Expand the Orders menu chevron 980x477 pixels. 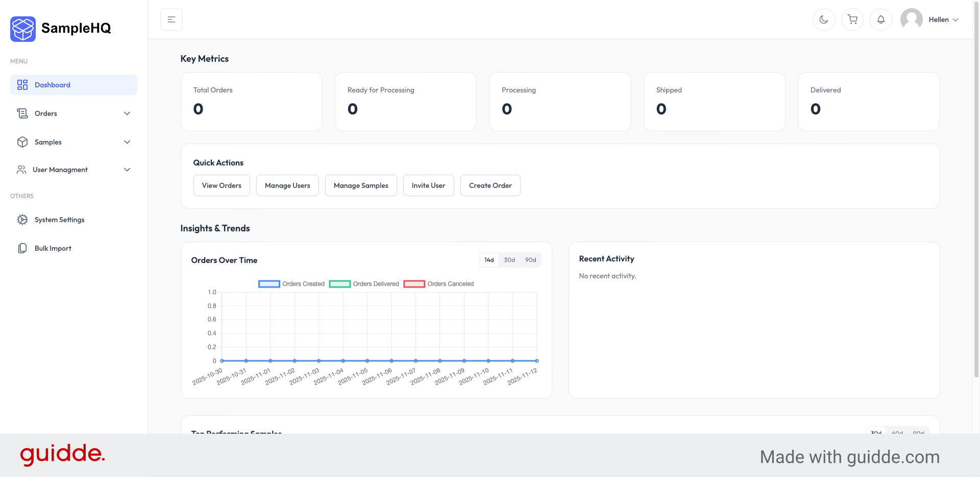pos(127,113)
